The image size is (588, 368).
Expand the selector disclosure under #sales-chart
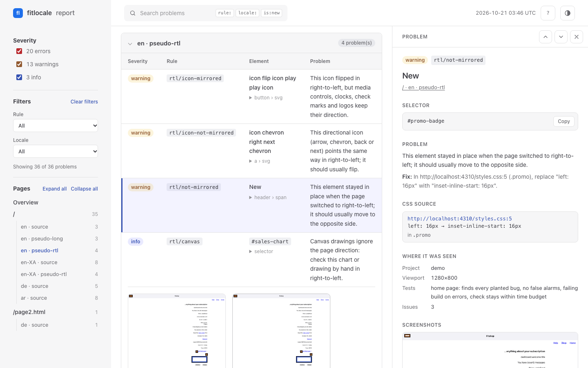[x=261, y=251]
